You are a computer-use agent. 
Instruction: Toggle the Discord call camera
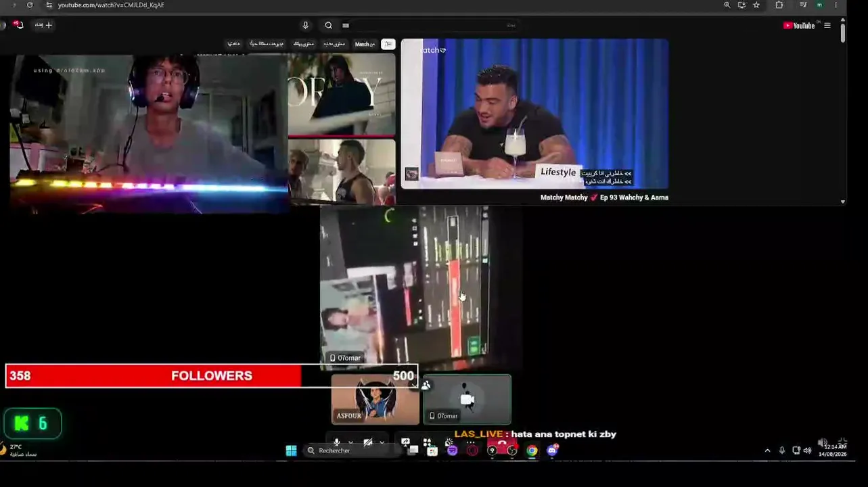pos(367,442)
